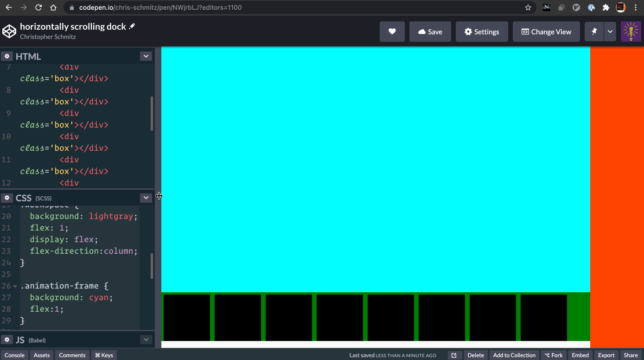Screen dimensions: 644x360
Task: Toggle the pin button for this pen
Action: [594, 31]
